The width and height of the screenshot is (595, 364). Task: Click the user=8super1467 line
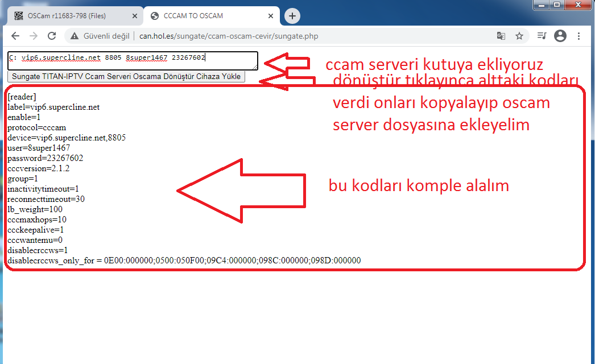tap(39, 148)
